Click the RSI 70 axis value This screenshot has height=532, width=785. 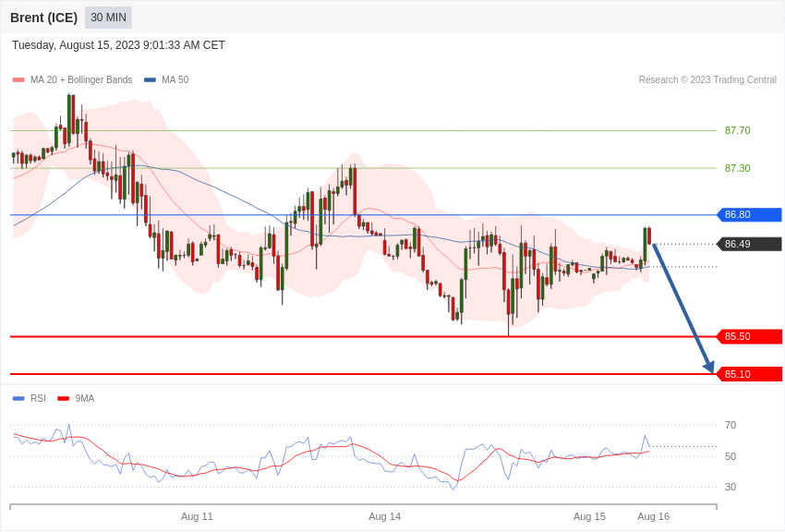731,426
